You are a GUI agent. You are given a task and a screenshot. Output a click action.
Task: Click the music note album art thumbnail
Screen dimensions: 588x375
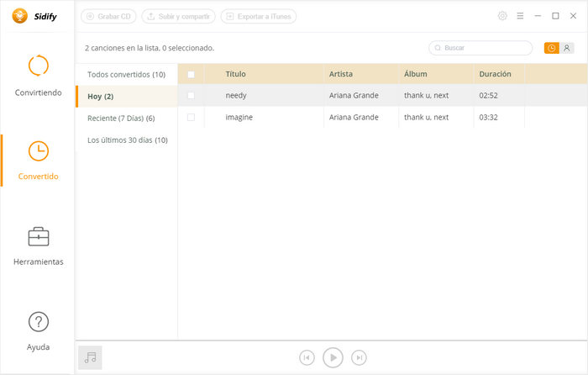90,357
